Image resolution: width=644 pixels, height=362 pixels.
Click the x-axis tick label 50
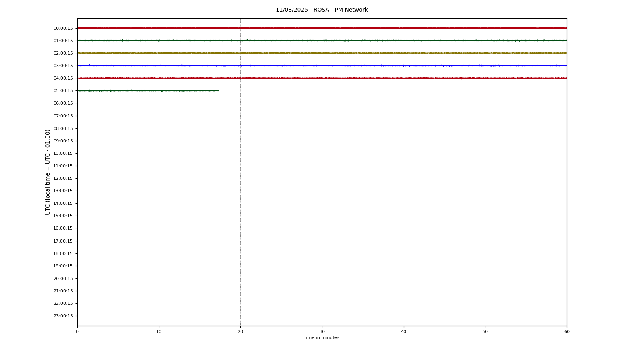point(485,332)
